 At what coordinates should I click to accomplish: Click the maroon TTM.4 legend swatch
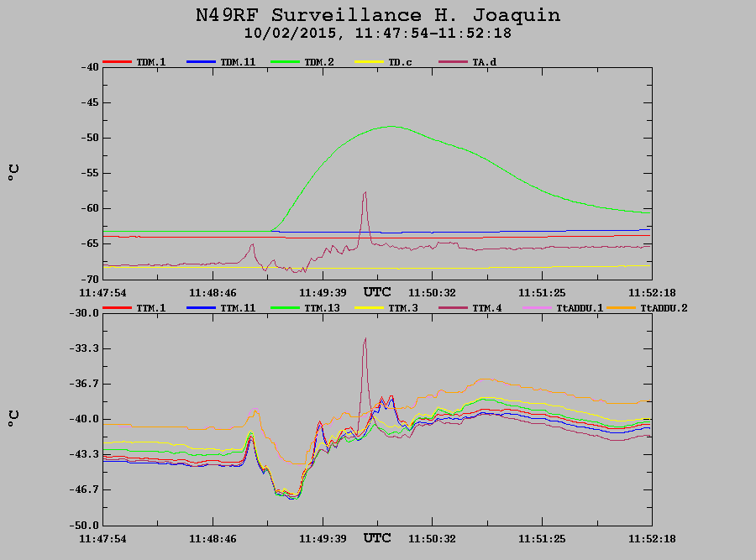454,307
